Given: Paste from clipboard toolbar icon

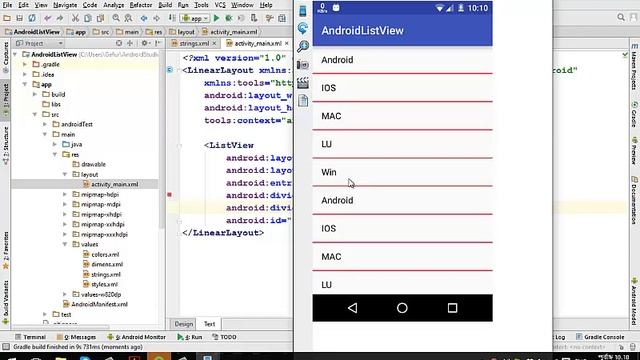Looking at the screenshot, I should (100, 18).
